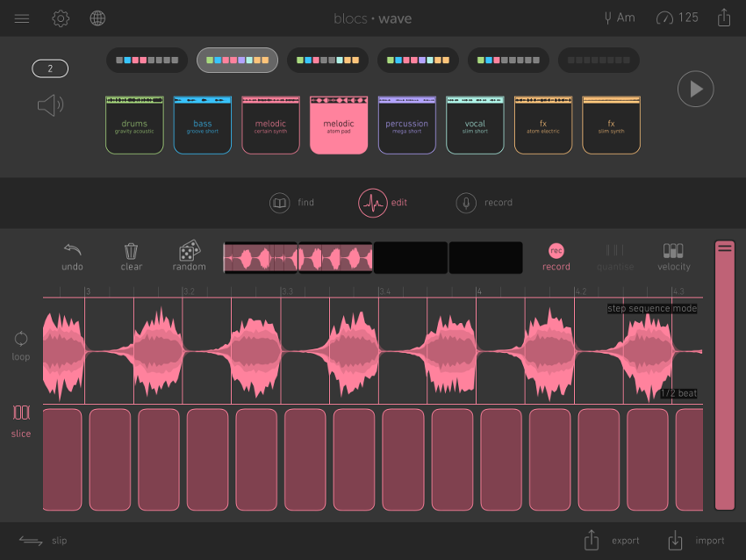Select the third empty bar segment
The height and width of the screenshot is (560, 746).
pyautogui.click(x=411, y=258)
